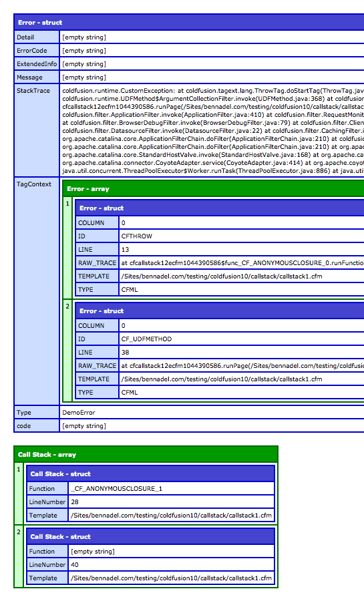
Task: Select the "DemoError" Type value
Action: [x=79, y=413]
